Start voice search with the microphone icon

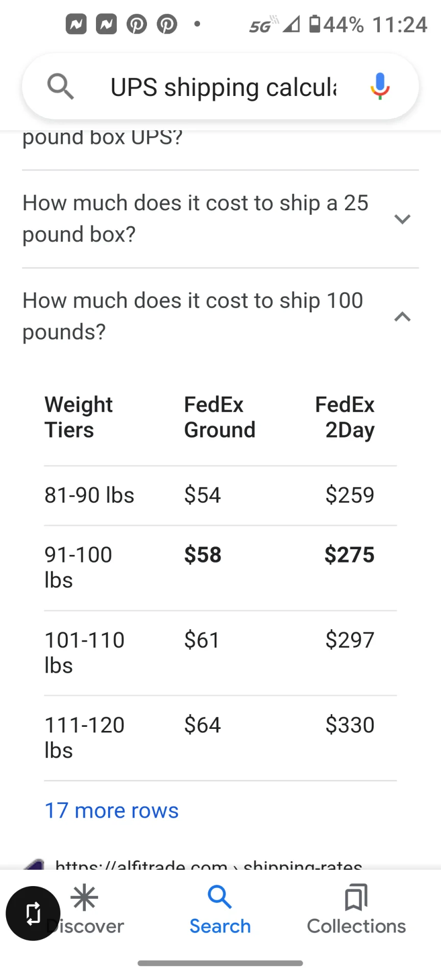[380, 86]
